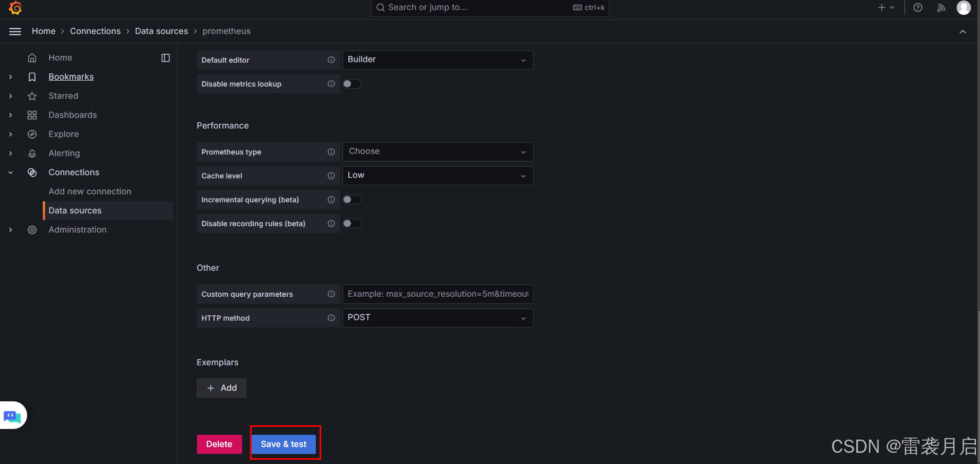
Task: Open Explore in sidebar menu
Action: [x=64, y=134]
